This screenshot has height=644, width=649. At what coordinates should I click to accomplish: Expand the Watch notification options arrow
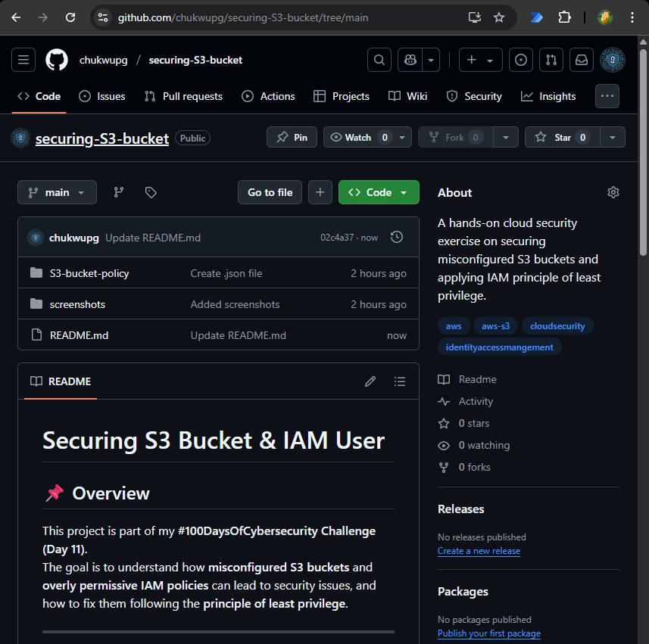(402, 137)
